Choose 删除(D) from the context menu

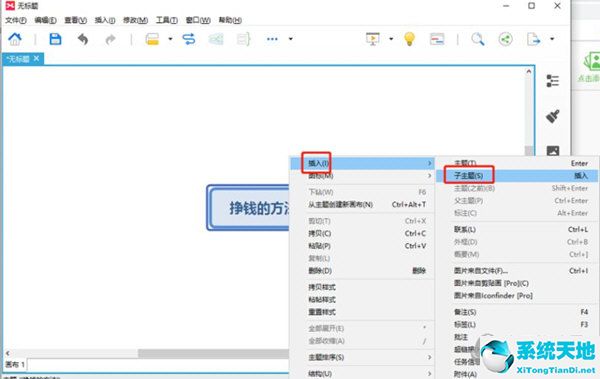click(x=362, y=271)
